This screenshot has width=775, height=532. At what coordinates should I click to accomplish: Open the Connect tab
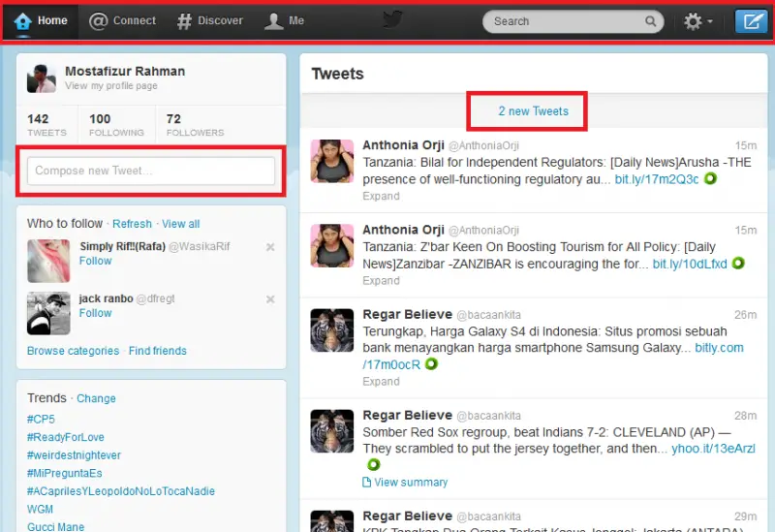pos(122,20)
